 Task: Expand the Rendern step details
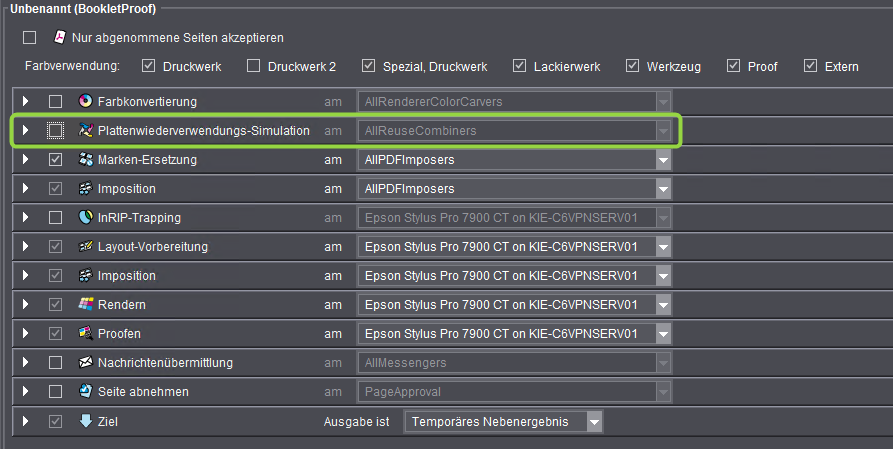[x=26, y=304]
